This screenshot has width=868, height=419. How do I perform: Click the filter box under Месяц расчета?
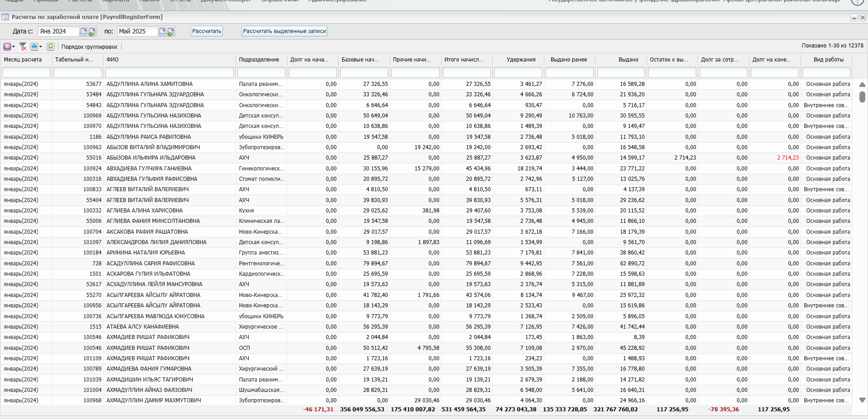[26, 72]
